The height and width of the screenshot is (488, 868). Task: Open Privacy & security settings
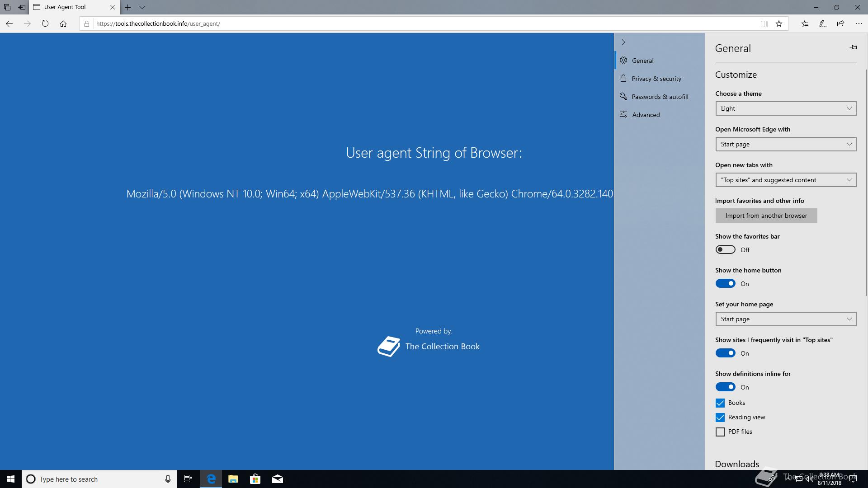coord(659,79)
